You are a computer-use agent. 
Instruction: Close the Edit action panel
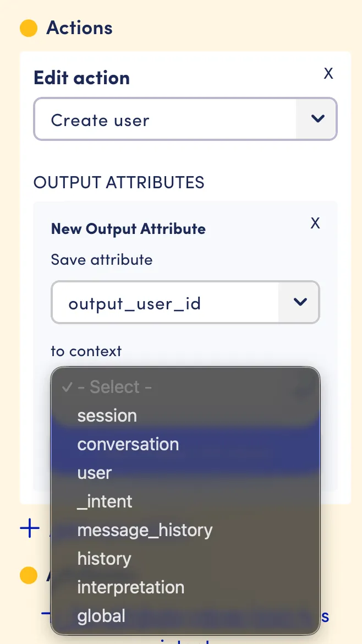tap(328, 74)
